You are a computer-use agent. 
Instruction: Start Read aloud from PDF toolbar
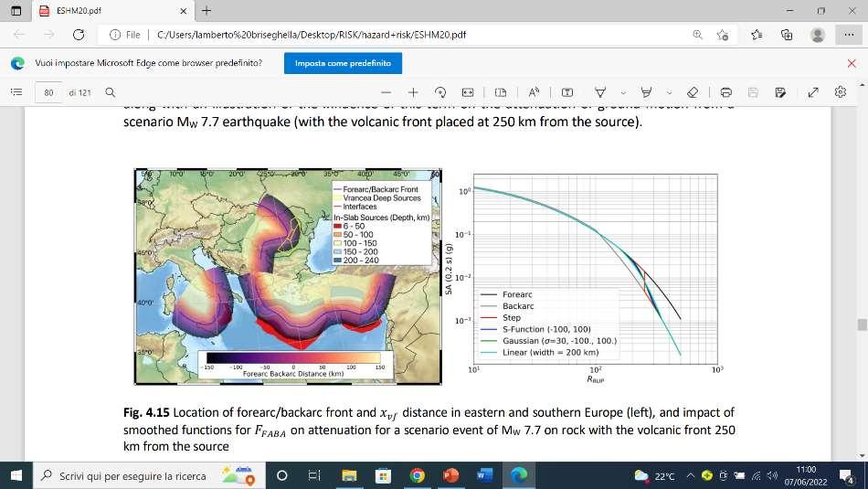click(x=534, y=92)
